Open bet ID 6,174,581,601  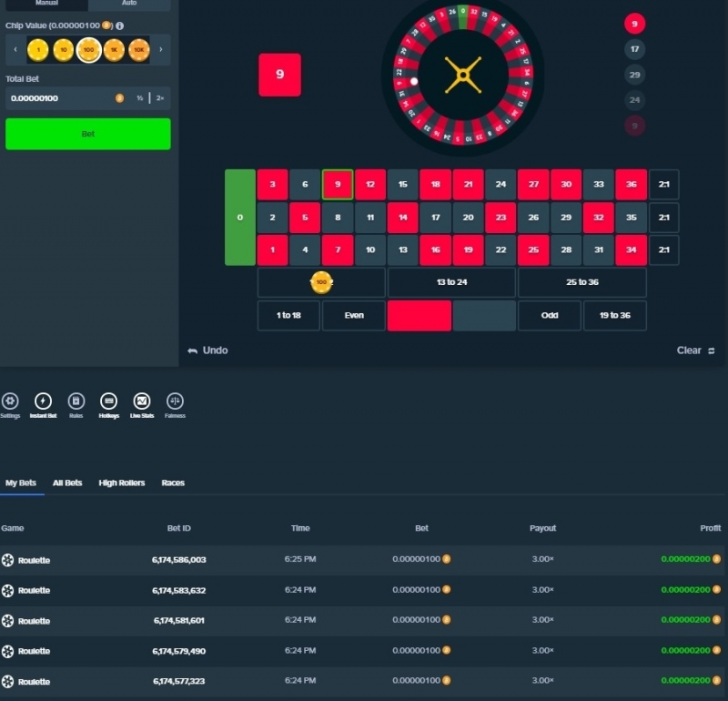(x=178, y=621)
